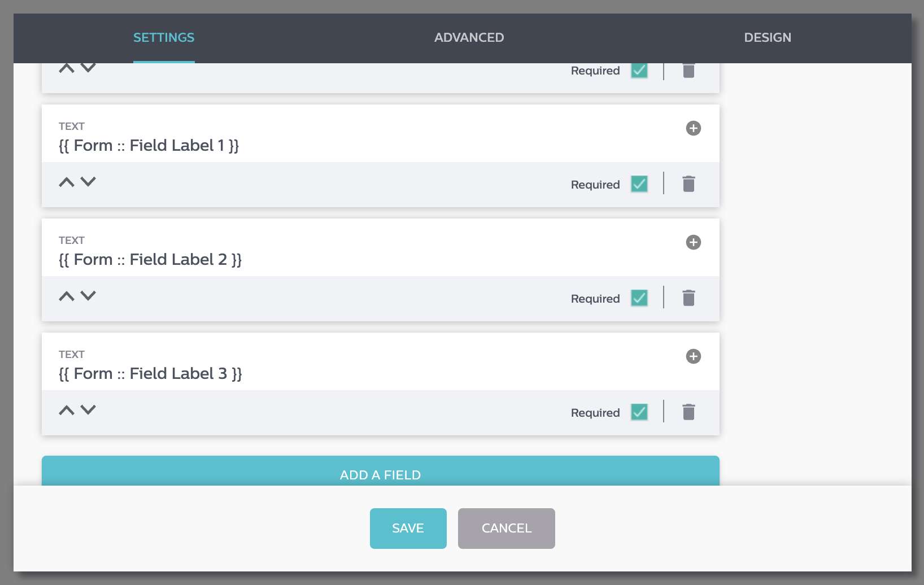Click plus icon for Field Label 1

[x=694, y=128]
